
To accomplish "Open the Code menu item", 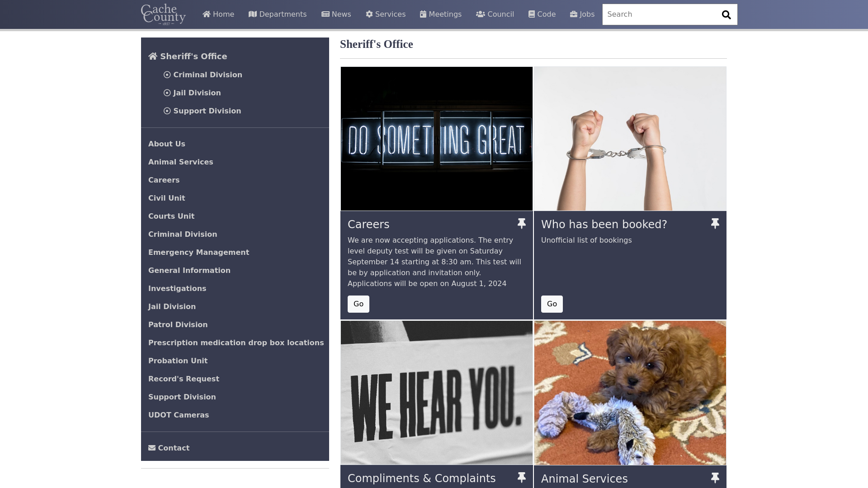I will point(542,14).
